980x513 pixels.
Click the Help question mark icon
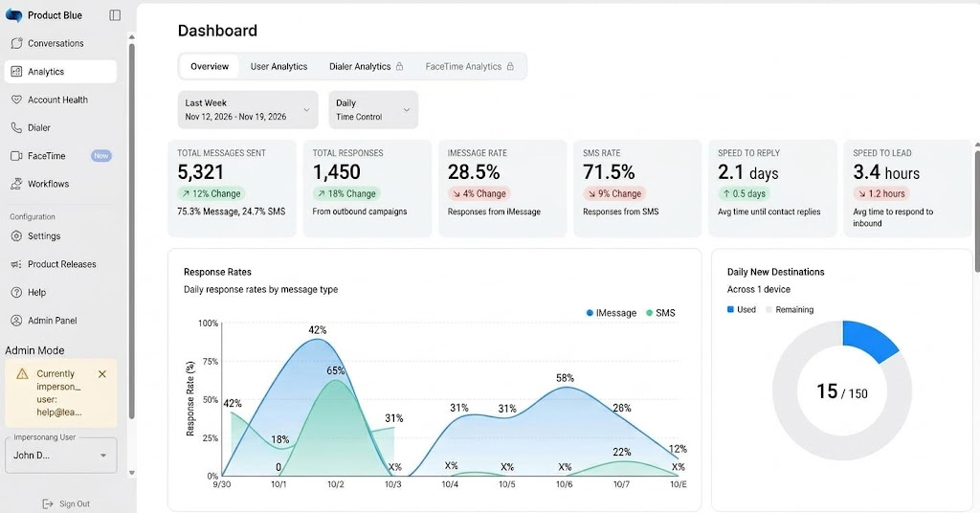pos(17,293)
